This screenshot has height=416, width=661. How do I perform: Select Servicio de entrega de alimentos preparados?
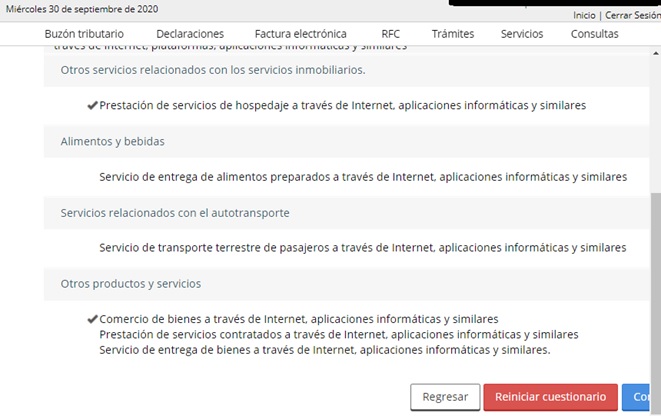click(362, 177)
